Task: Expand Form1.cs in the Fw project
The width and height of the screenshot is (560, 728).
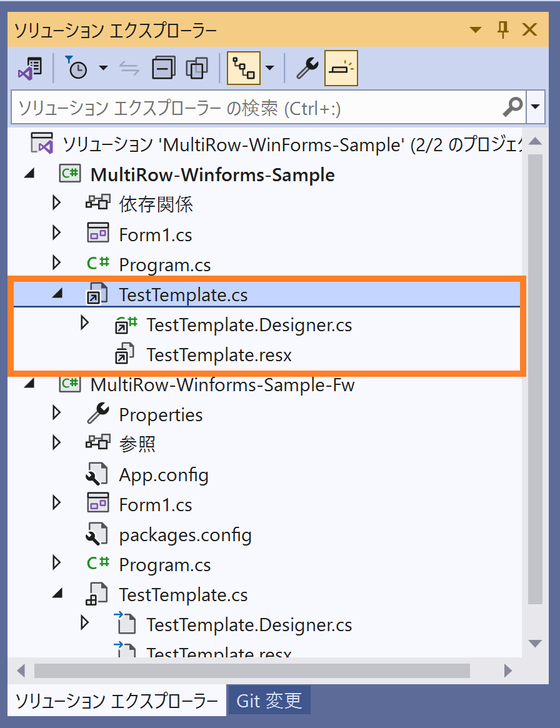Action: pyautogui.click(x=57, y=502)
